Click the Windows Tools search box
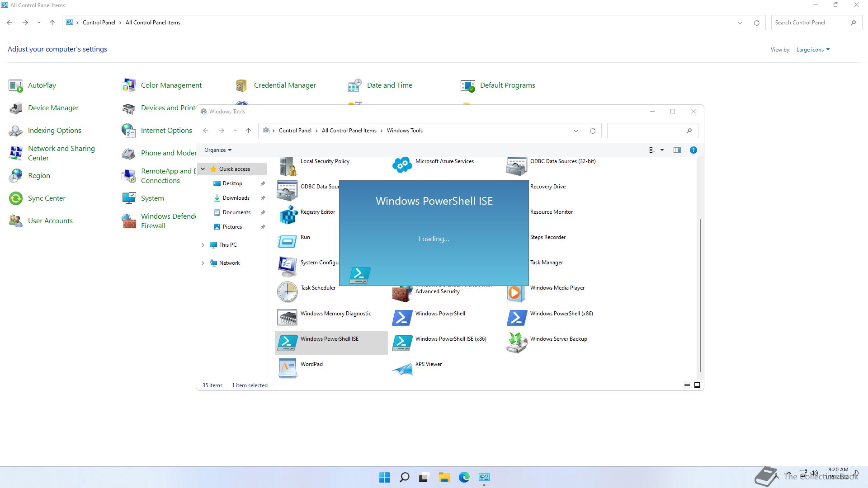The height and width of the screenshot is (488, 868). (652, 131)
